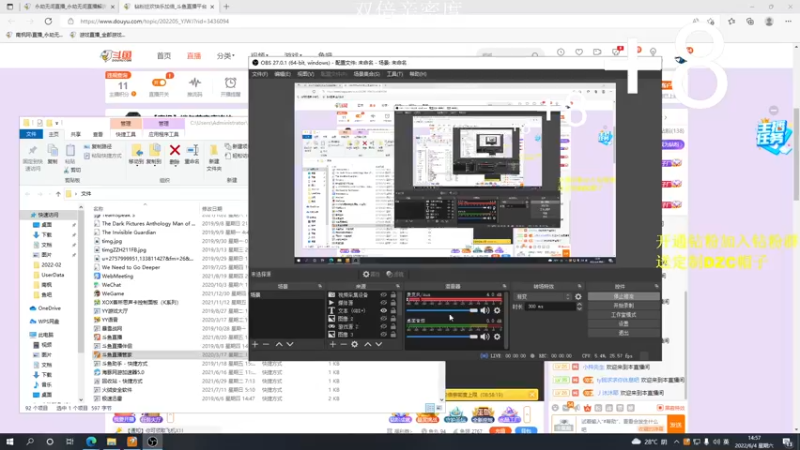This screenshot has height=450, width=800.
Task: Open source properties gear in OBS sources panel
Action: click(x=355, y=344)
